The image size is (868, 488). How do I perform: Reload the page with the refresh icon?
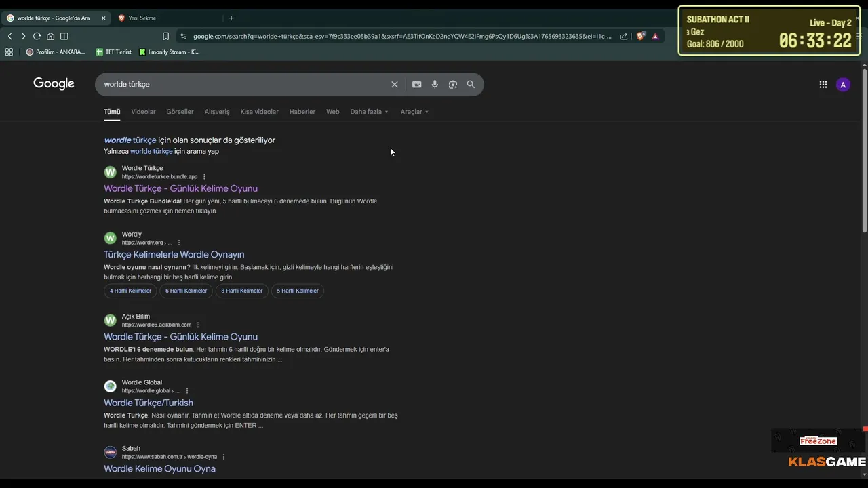(37, 36)
